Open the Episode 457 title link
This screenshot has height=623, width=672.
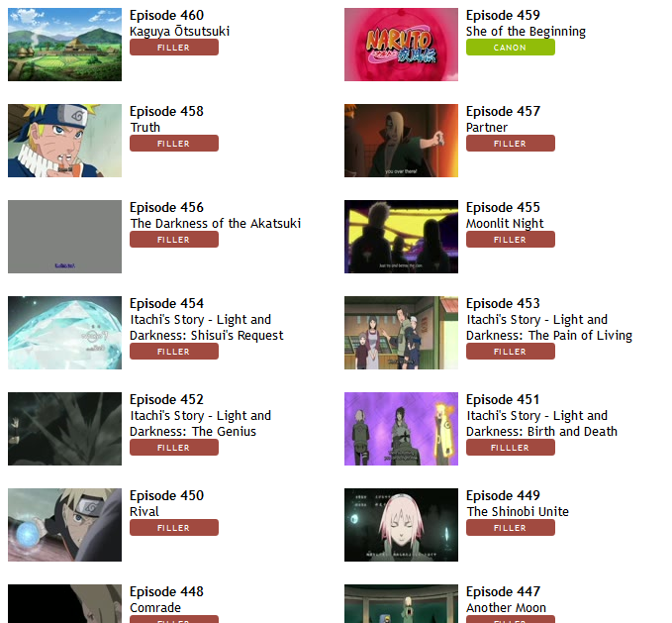[503, 112]
